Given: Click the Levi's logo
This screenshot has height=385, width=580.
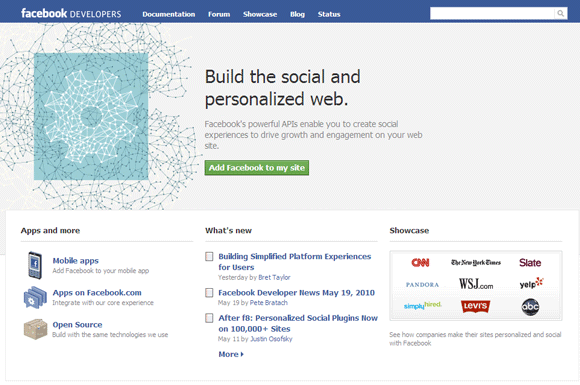Looking at the screenshot, I should click(x=475, y=306).
